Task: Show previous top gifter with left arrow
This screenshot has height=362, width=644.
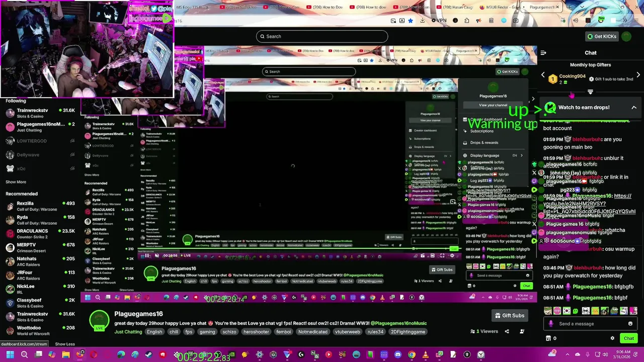Action: tap(543, 75)
